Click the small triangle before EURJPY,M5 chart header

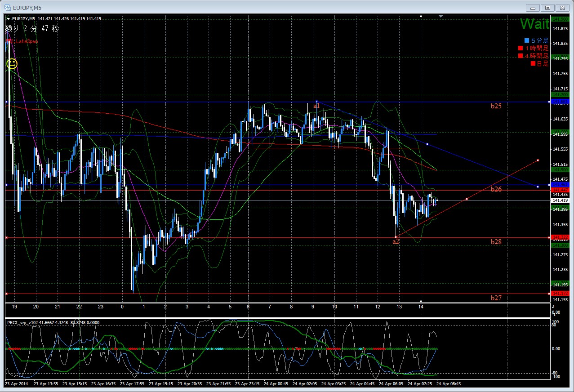(x=9, y=19)
